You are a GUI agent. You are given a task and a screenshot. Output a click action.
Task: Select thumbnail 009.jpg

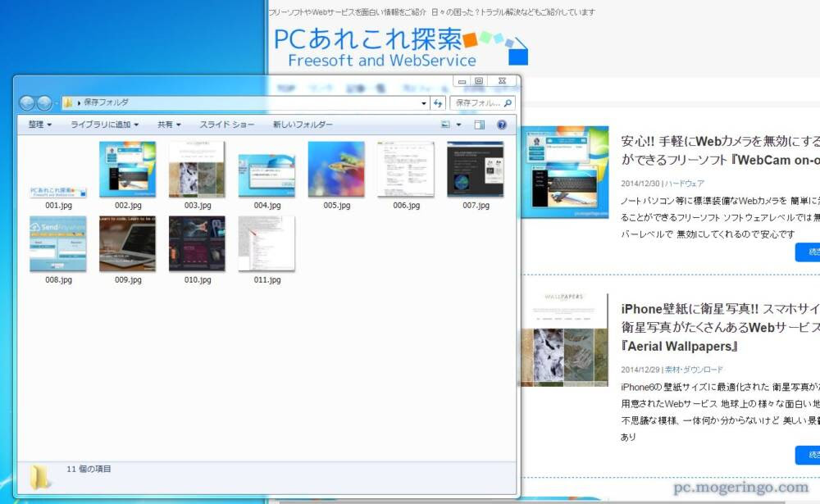(128, 244)
